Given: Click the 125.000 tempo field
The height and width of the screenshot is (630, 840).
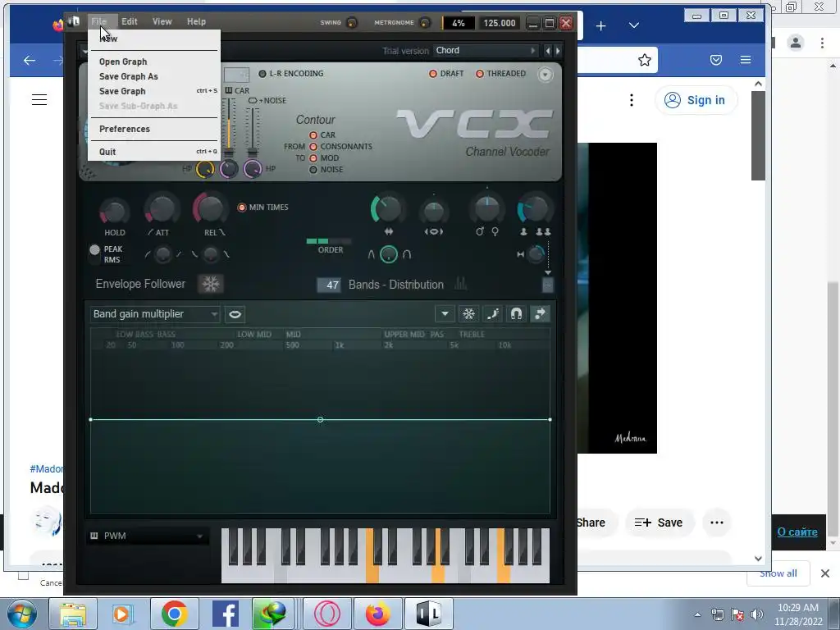Looking at the screenshot, I should [500, 23].
